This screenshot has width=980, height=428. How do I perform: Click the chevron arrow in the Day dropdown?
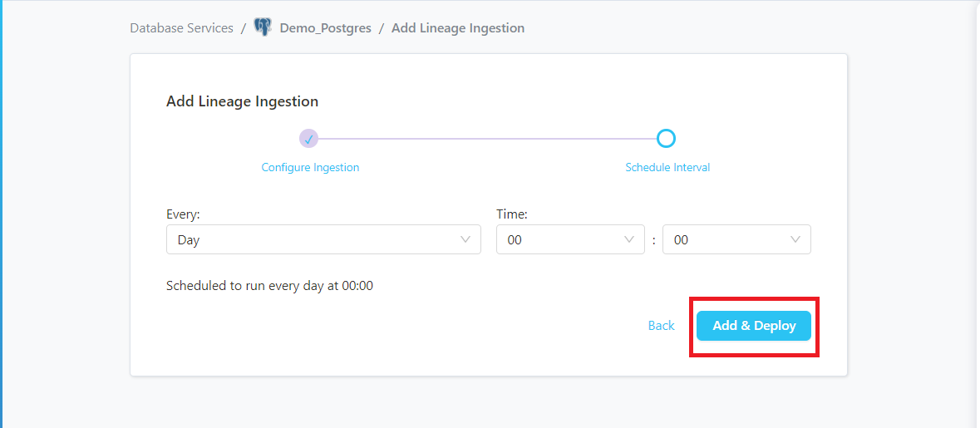465,239
